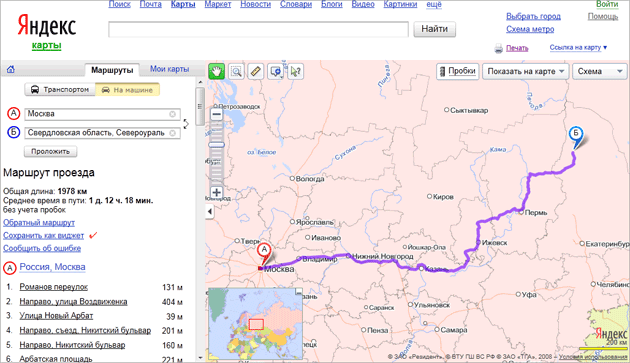
Task: Click the cursor info question tool
Action: pos(295,72)
